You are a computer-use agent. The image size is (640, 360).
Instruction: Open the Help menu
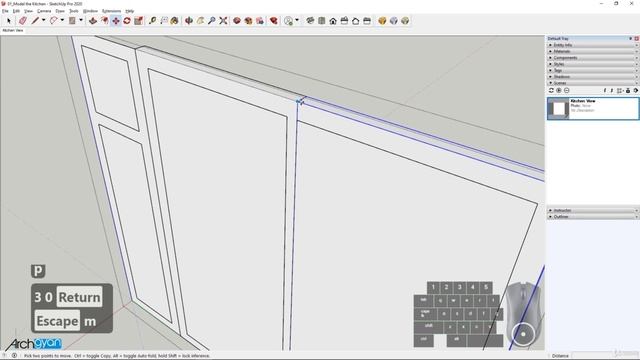129,11
